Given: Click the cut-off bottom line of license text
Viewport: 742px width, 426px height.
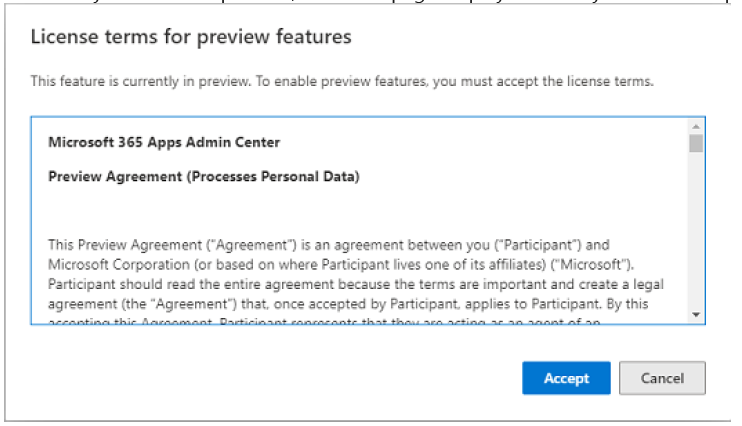Looking at the screenshot, I should [324, 321].
